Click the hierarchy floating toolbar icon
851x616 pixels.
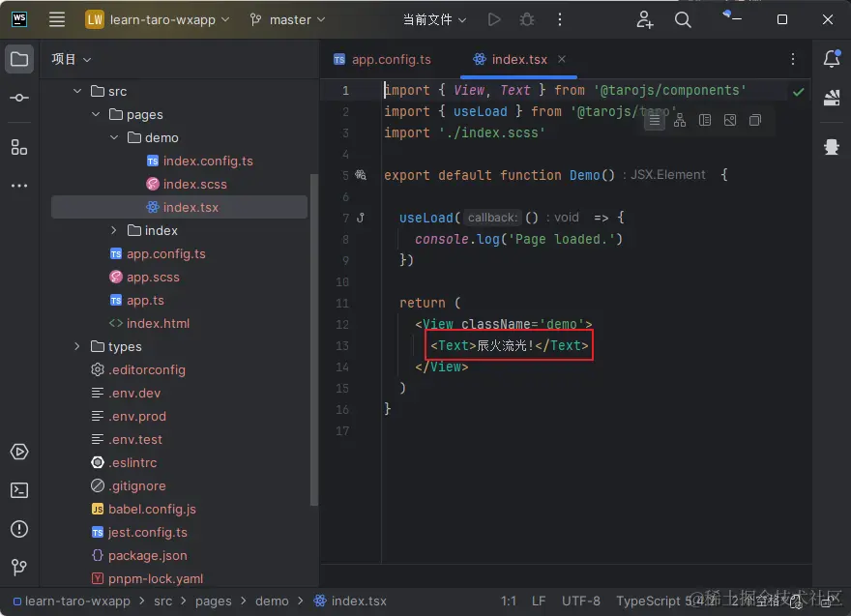point(680,121)
